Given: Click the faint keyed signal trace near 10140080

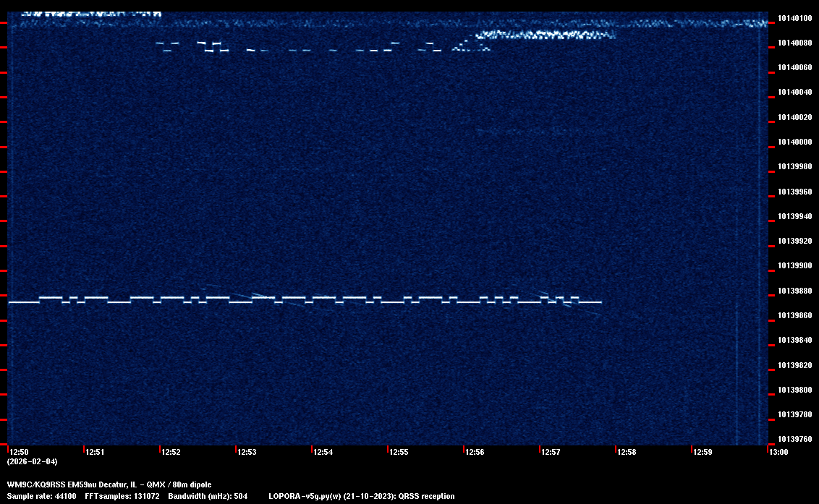Looking at the screenshot, I should pos(304,50).
